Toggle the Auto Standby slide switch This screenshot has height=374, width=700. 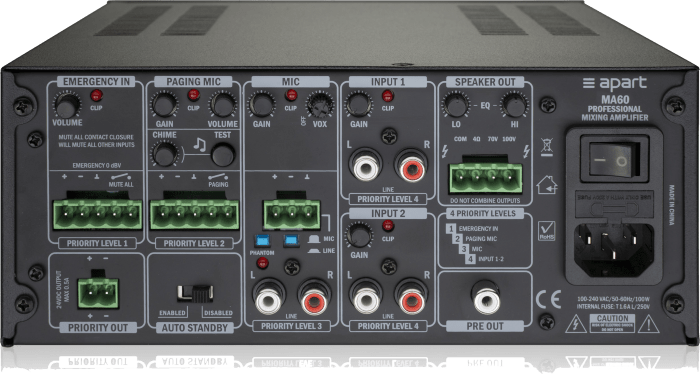195,293
